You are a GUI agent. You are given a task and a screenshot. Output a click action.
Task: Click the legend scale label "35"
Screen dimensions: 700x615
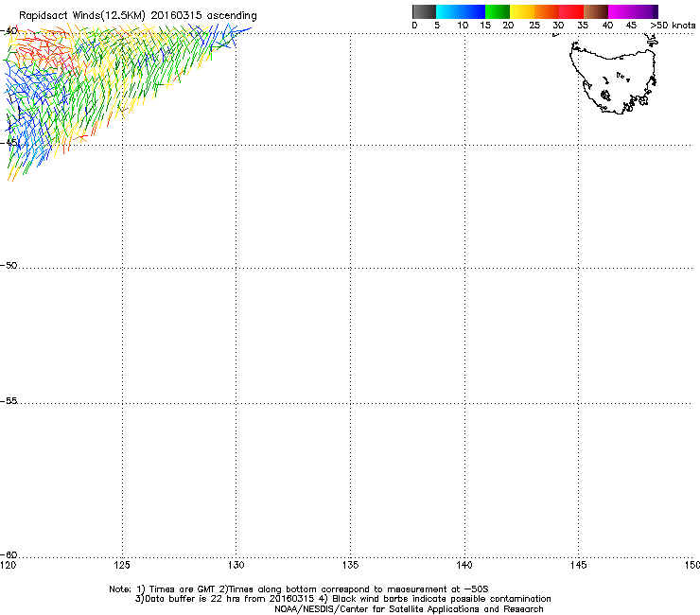(x=583, y=26)
